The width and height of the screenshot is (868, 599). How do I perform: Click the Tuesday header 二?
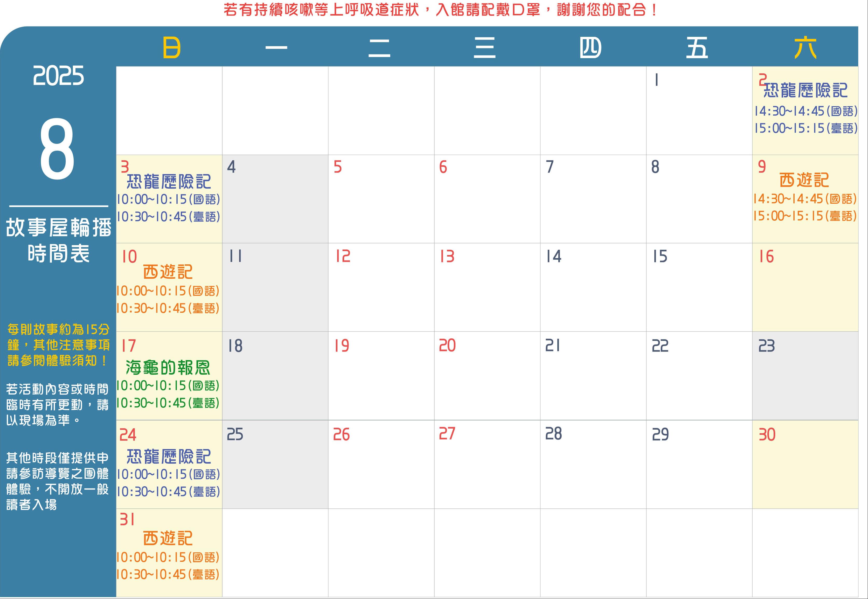coord(379,48)
